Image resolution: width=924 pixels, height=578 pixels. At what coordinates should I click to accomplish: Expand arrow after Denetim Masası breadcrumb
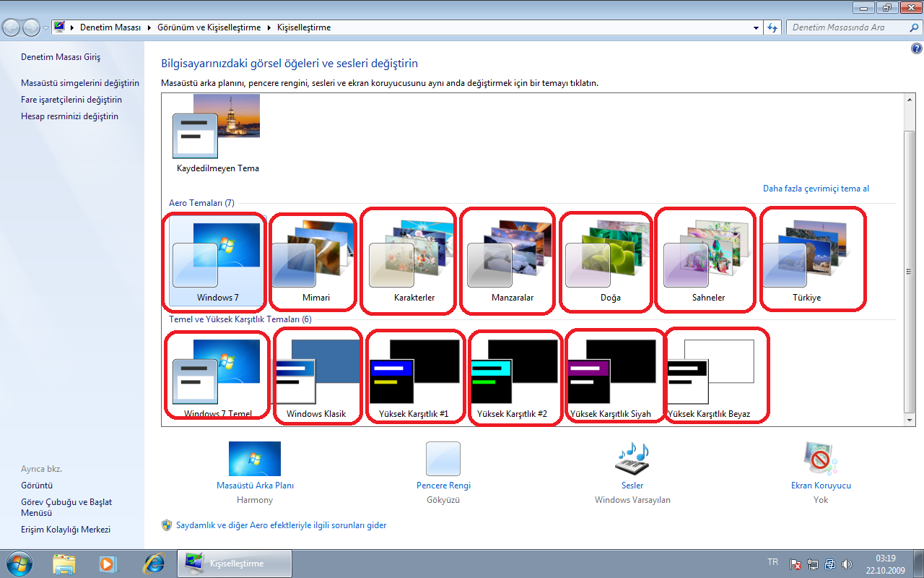149,27
